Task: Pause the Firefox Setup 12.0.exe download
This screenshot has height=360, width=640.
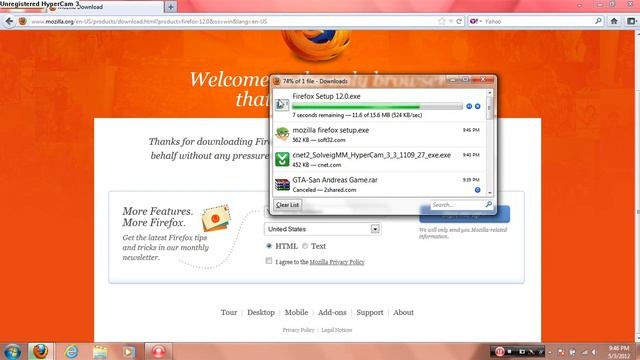Action: click(469, 106)
